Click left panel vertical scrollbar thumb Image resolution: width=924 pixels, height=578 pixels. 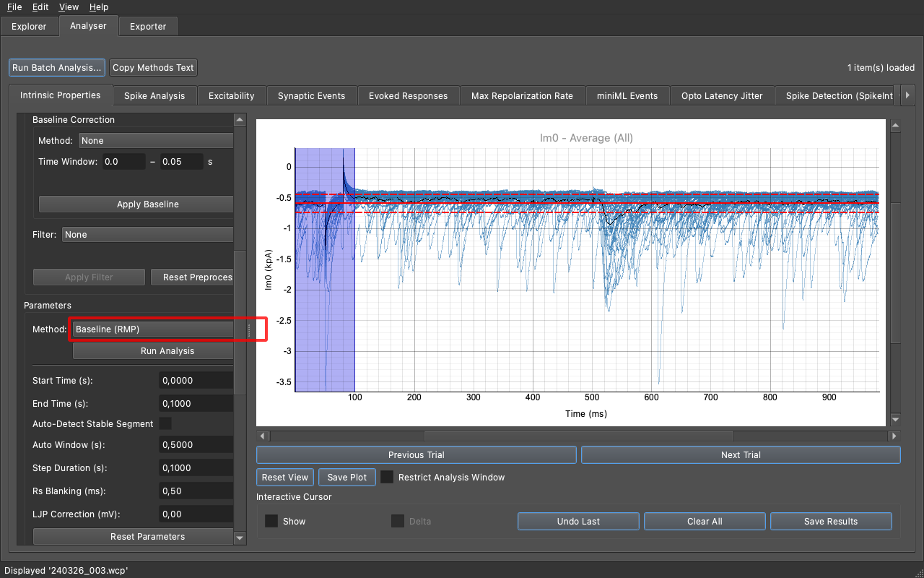pyautogui.click(x=240, y=323)
